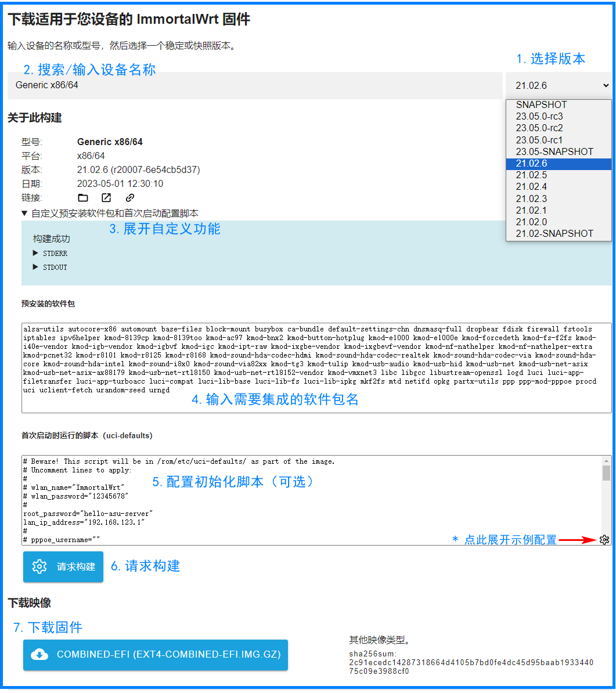
Task: Click the uci-defaults script scrollbar thumb
Action: point(606,473)
